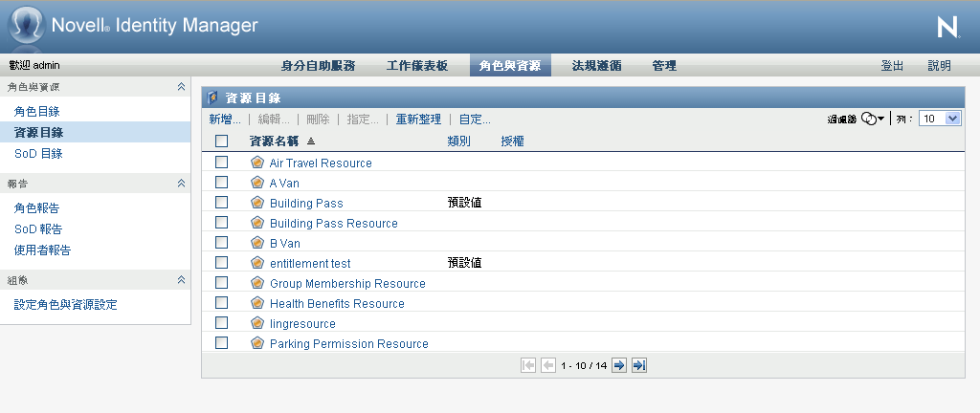Screen dimensions: 980x413
Task: Click the Building Pass row icon
Action: coord(257,202)
